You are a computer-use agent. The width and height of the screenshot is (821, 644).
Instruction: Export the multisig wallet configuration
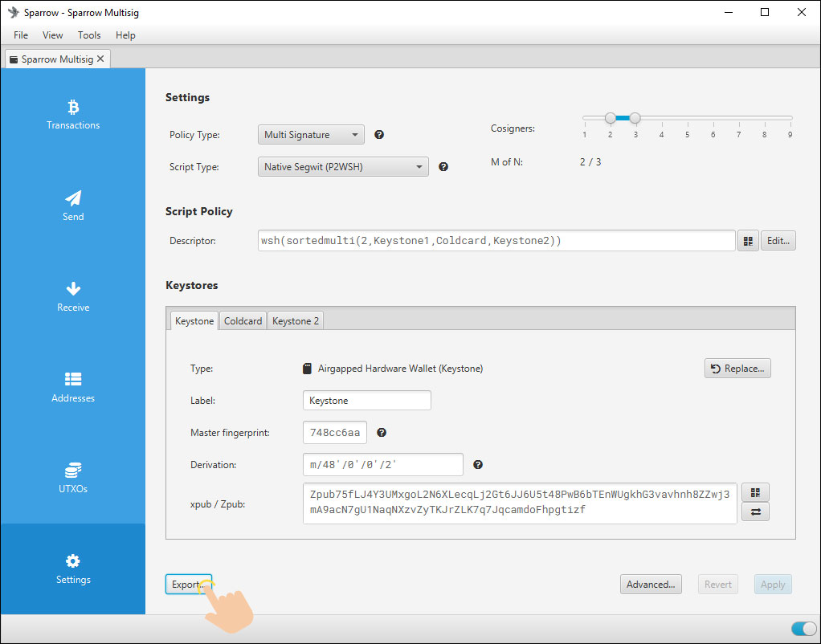click(x=188, y=584)
